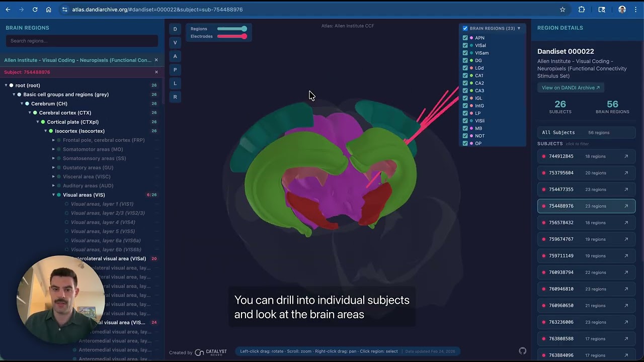Open subject 744912845 with its arrow icon
Screen dimensions: 644x362
[x=626, y=156]
